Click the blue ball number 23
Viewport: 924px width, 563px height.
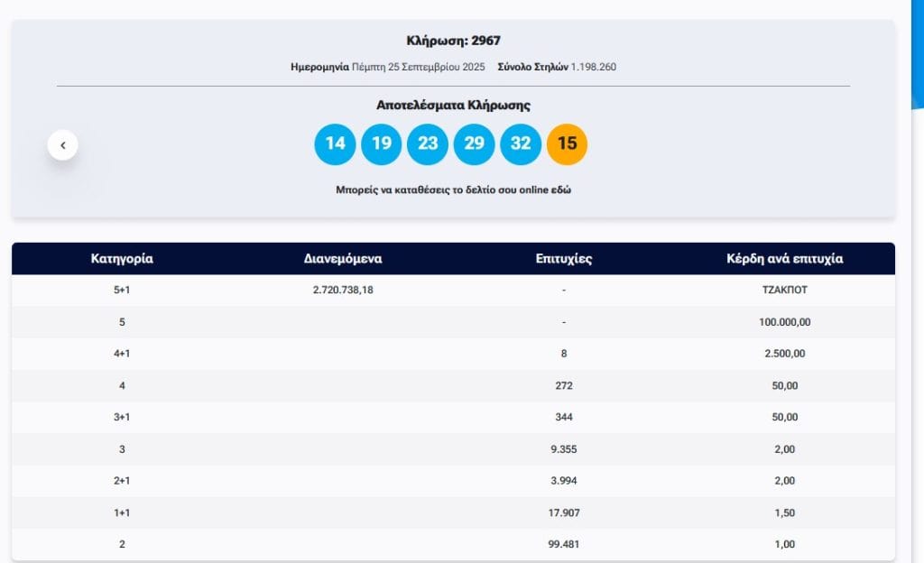click(428, 143)
